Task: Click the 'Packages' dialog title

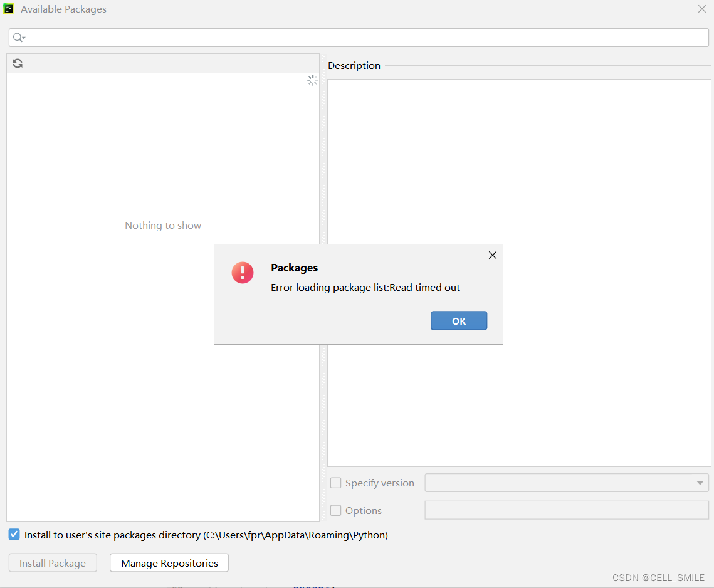Action: click(294, 268)
